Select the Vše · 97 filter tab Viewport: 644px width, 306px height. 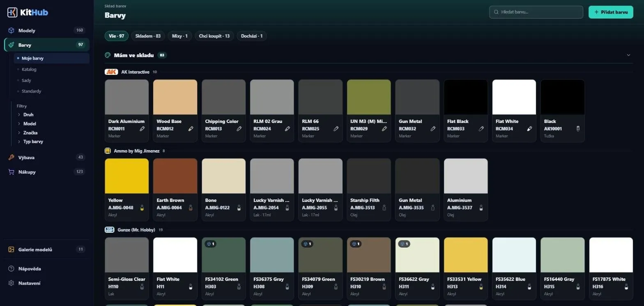117,36
